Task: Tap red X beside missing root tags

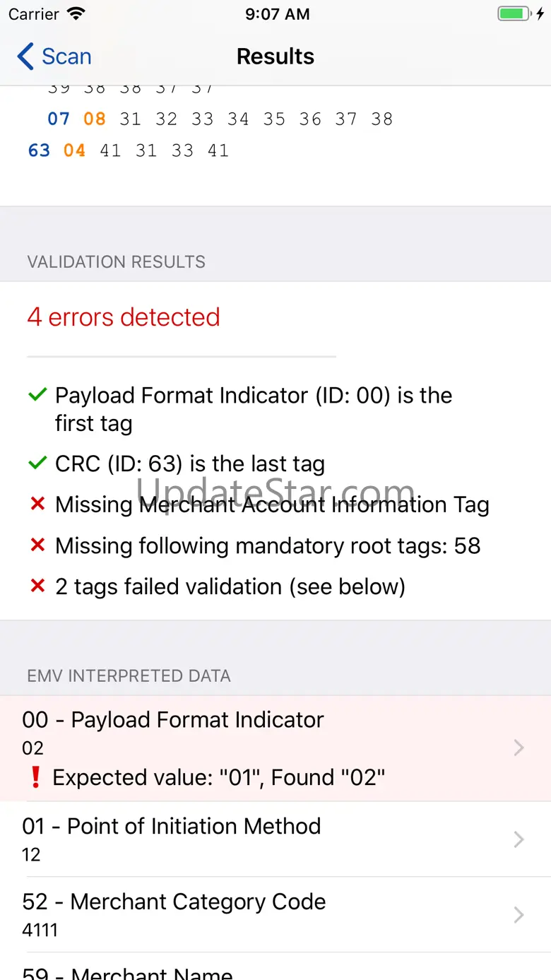Action: pyautogui.click(x=37, y=545)
